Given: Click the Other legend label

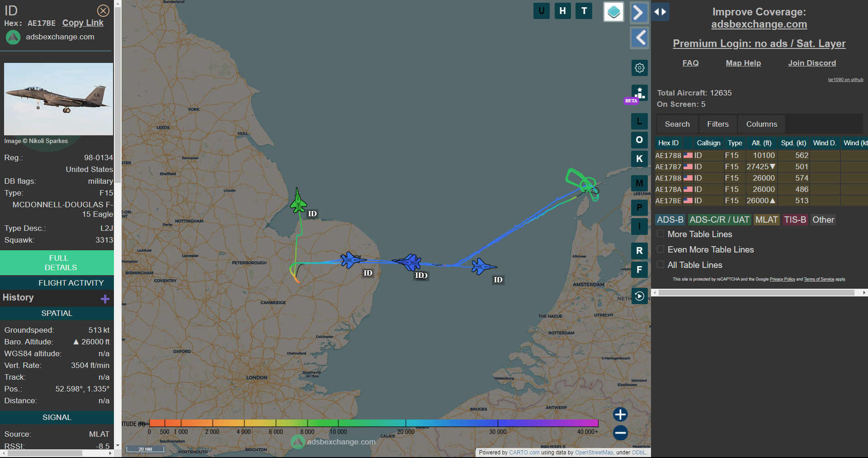Looking at the screenshot, I should tap(823, 220).
